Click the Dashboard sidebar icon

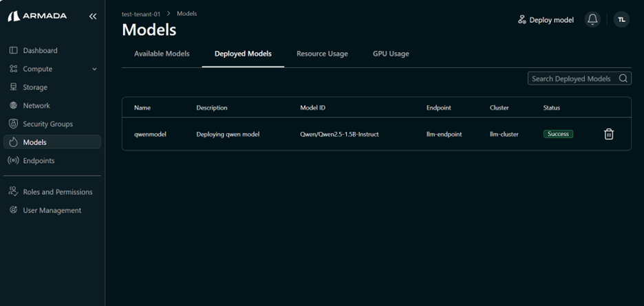[x=13, y=50]
